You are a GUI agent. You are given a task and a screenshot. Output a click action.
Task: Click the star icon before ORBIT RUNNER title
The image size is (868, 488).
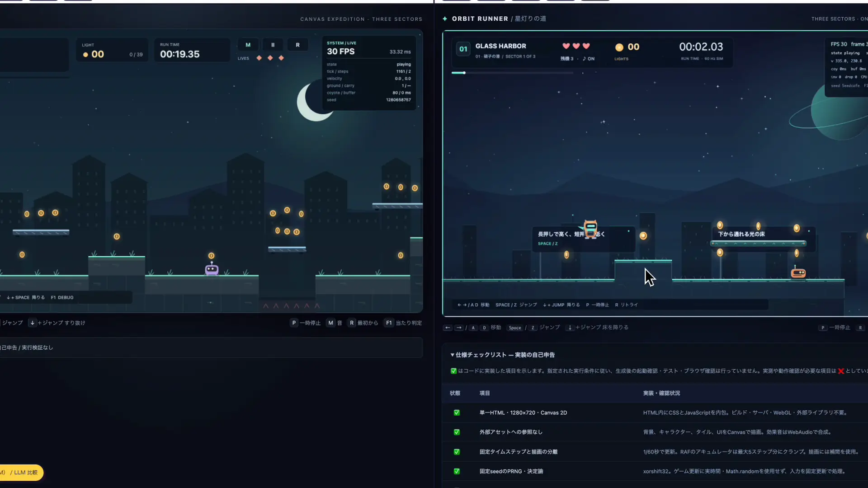pyautogui.click(x=445, y=19)
